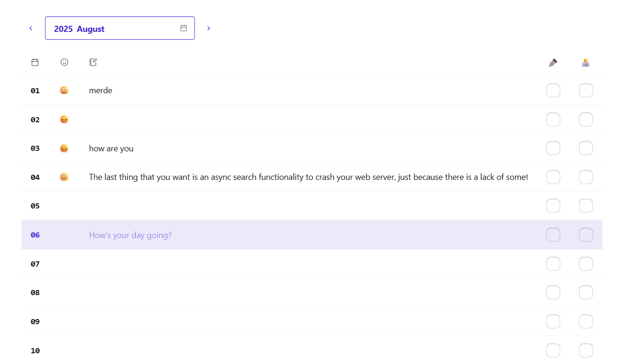Image resolution: width=623 pixels, height=364 pixels.
Task: Select the sad mood emoji on day 03
Action: 64,149
